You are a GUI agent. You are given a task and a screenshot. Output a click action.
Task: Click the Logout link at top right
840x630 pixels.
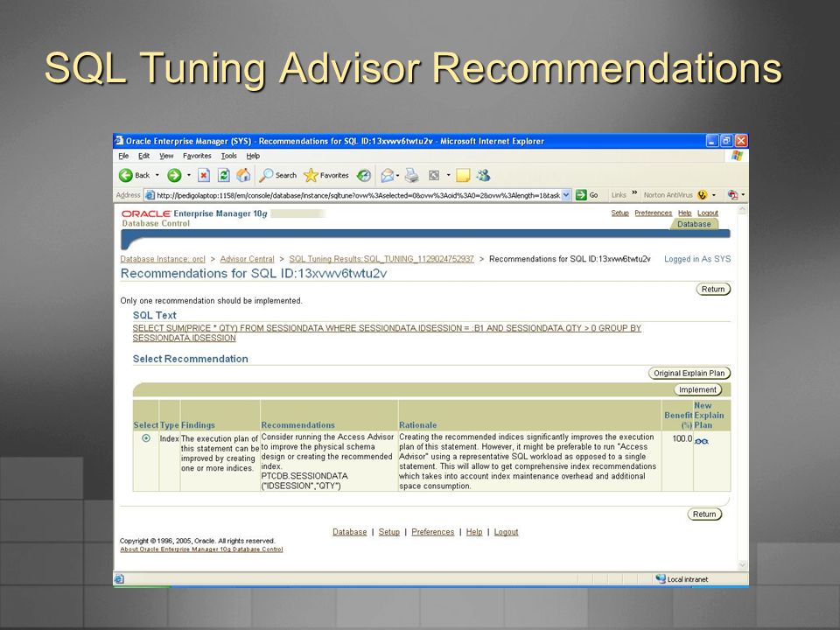pos(708,213)
